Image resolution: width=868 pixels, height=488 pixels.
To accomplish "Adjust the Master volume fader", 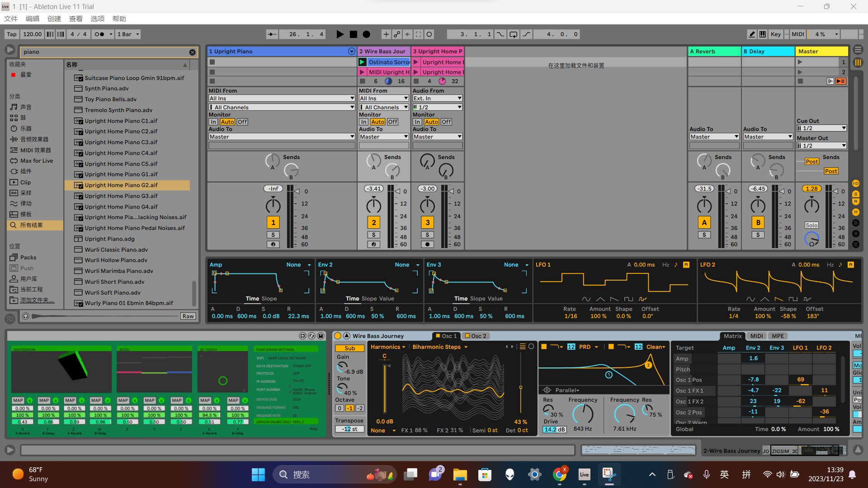I will (836, 192).
